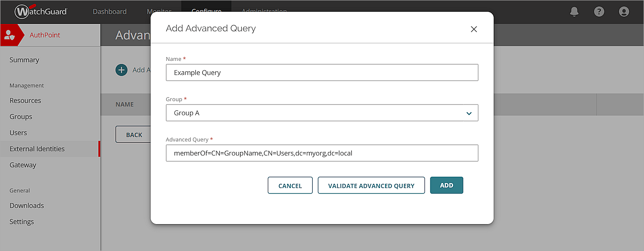This screenshot has height=251, width=644.
Task: Open Downloads under General
Action: point(27,206)
